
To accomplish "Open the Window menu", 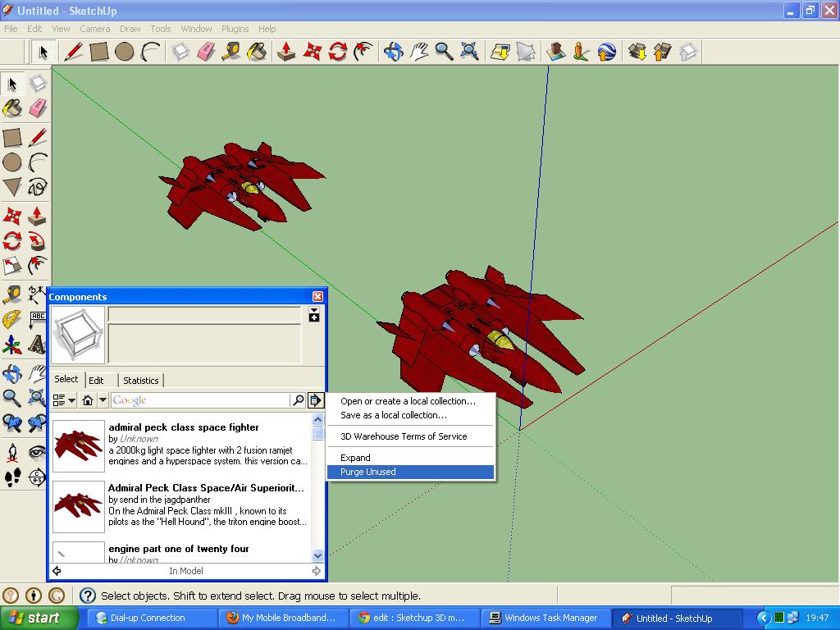I will pyautogui.click(x=196, y=29).
